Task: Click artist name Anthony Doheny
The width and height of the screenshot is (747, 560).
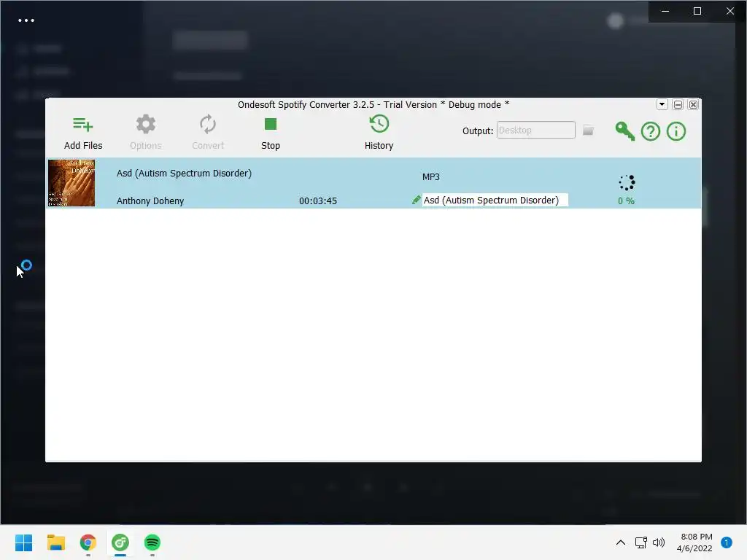Action: [150, 201]
